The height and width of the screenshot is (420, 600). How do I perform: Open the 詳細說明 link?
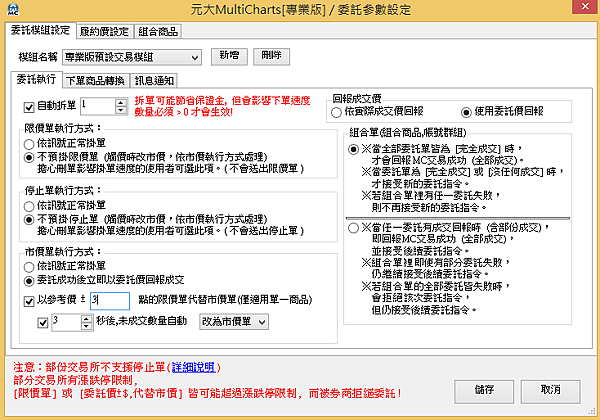point(193,368)
